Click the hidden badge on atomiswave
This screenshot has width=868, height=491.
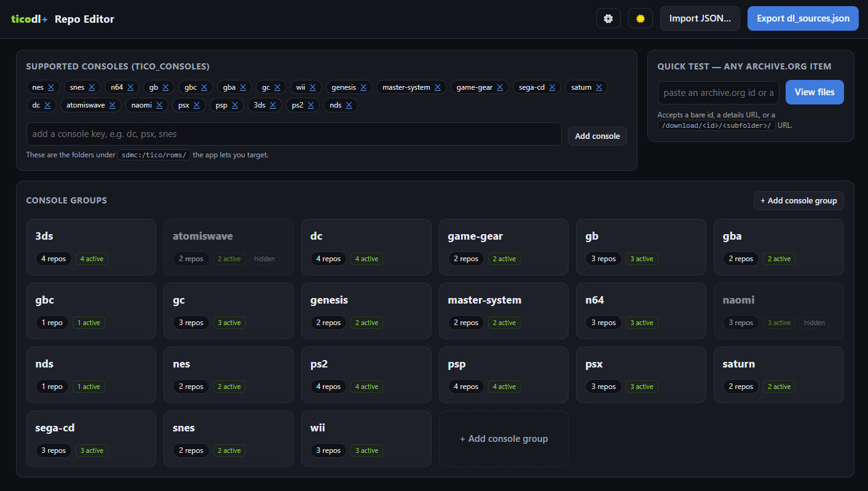point(264,259)
